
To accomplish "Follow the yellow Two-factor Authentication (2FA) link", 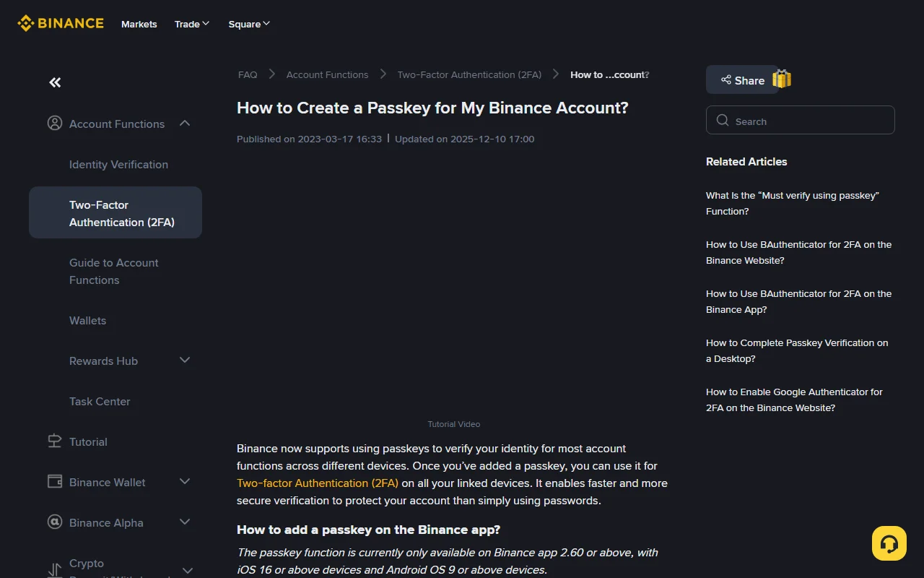I will point(318,483).
